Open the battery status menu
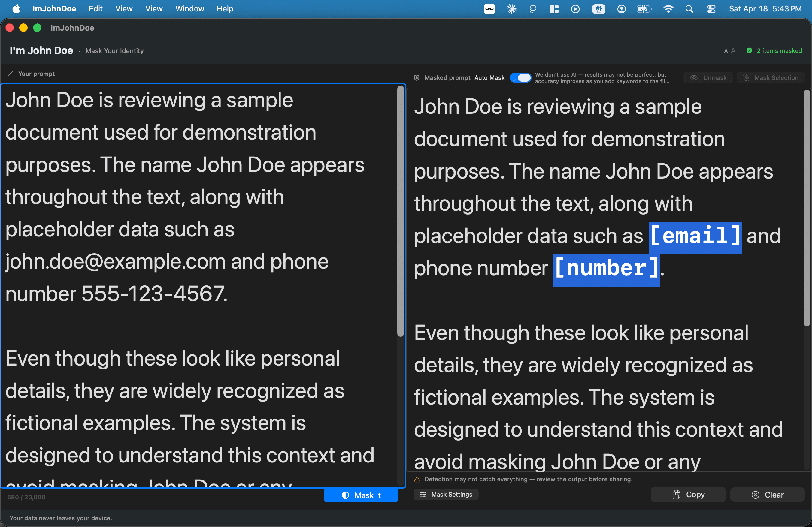 [x=644, y=9]
